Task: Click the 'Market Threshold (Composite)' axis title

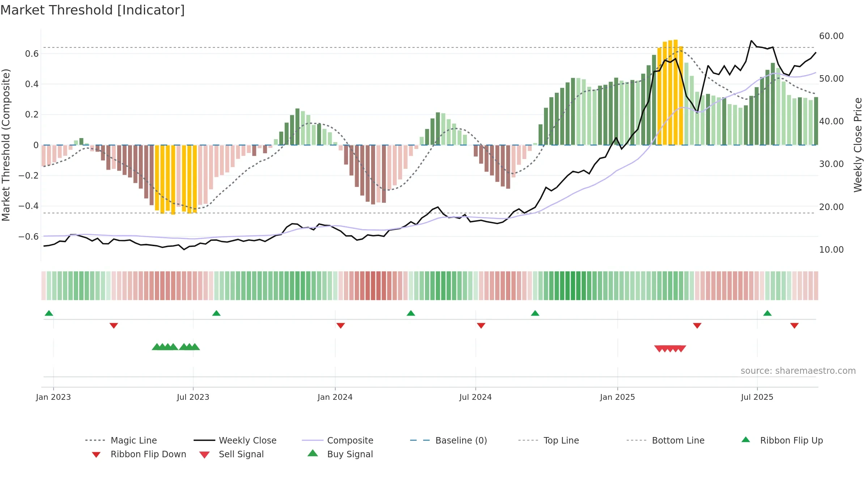Action: coord(6,145)
